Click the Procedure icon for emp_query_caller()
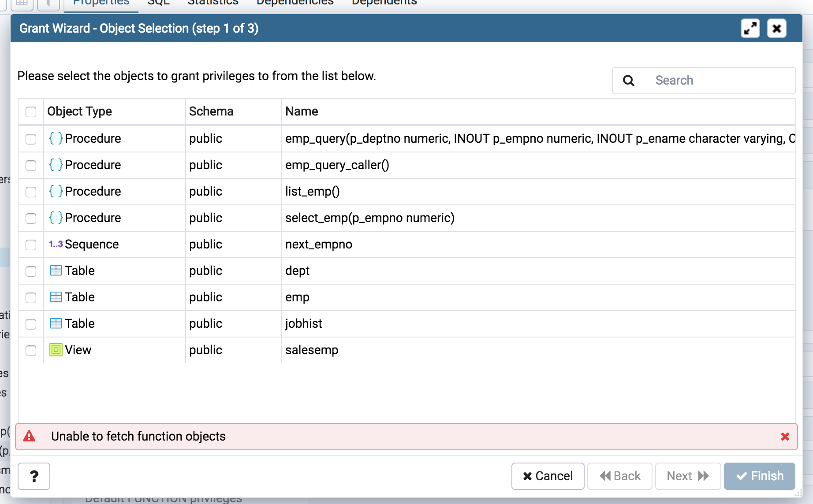 [x=56, y=165]
